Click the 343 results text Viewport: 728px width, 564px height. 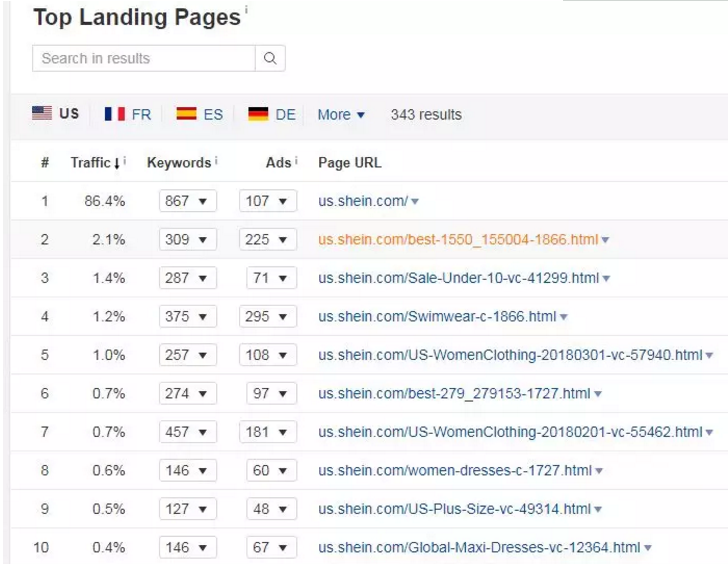pos(426,115)
